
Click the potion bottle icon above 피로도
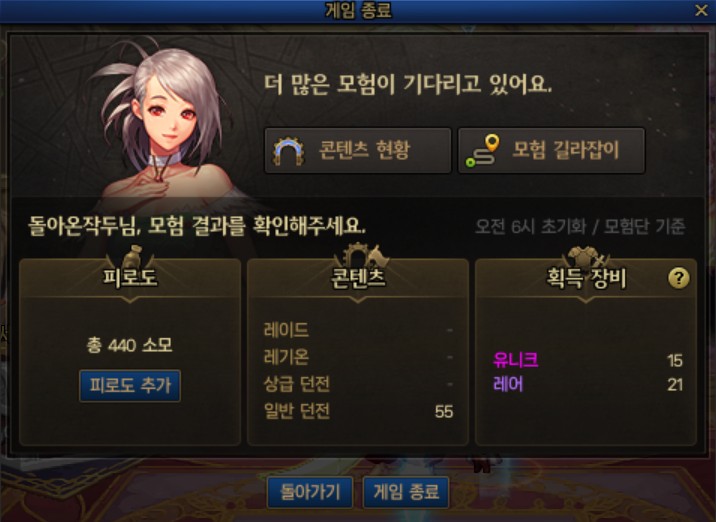[132, 257]
